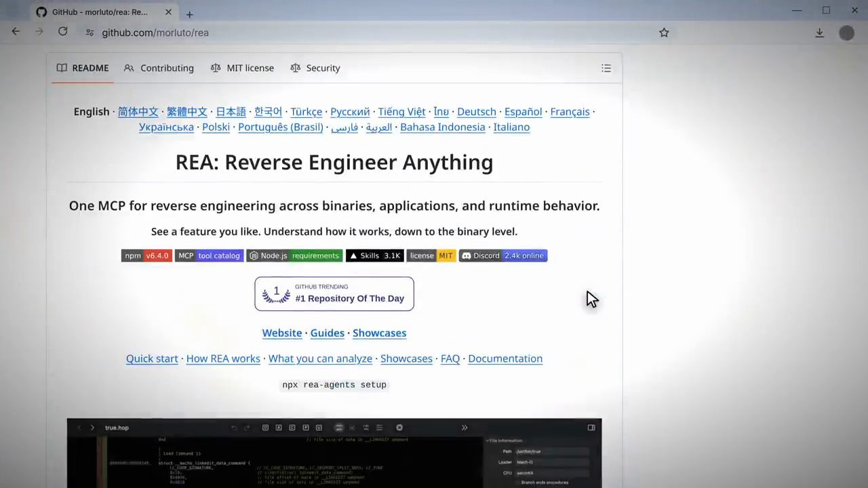868x488 pixels.
Task: Switch README language to 简体中文
Action: tap(138, 112)
